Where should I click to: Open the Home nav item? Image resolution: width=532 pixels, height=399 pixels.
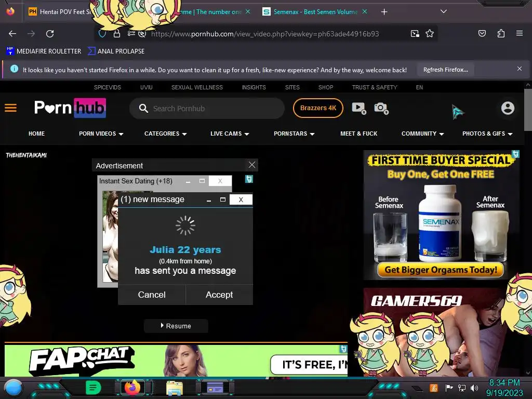click(37, 134)
